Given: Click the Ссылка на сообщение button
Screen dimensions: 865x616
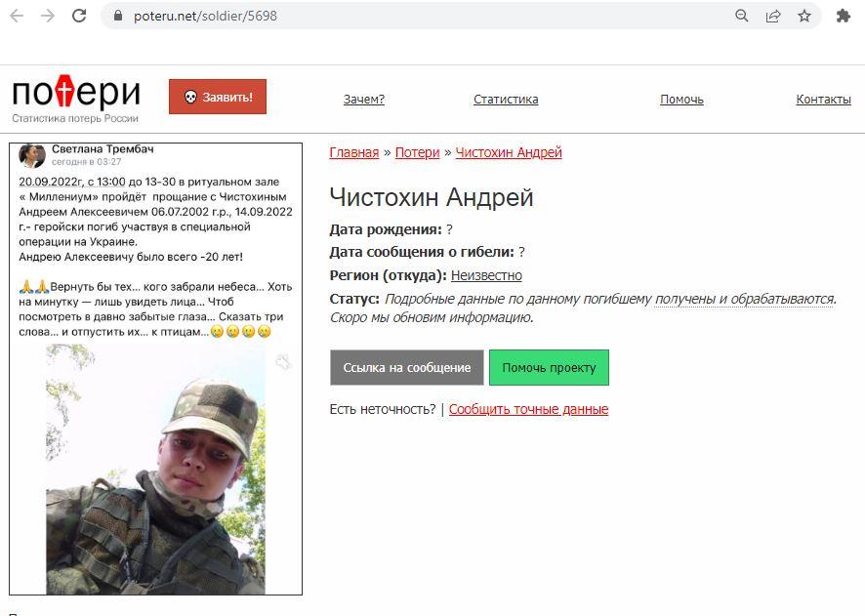Looking at the screenshot, I should point(407,367).
